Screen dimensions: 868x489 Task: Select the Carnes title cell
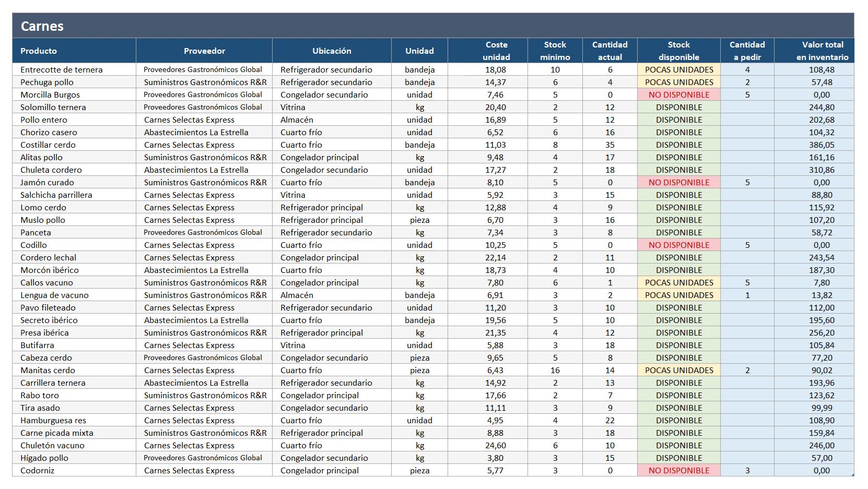pyautogui.click(x=433, y=26)
